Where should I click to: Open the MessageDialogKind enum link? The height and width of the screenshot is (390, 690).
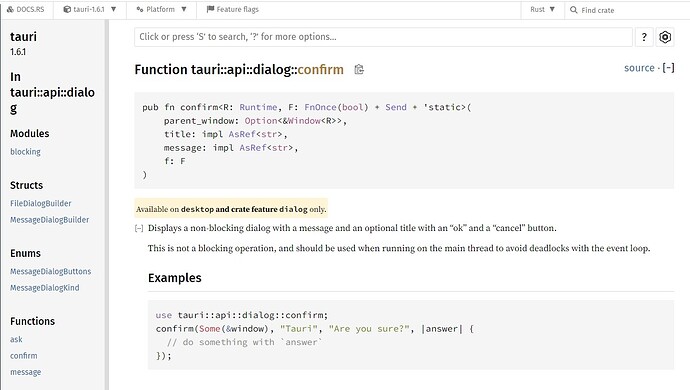pyautogui.click(x=45, y=288)
